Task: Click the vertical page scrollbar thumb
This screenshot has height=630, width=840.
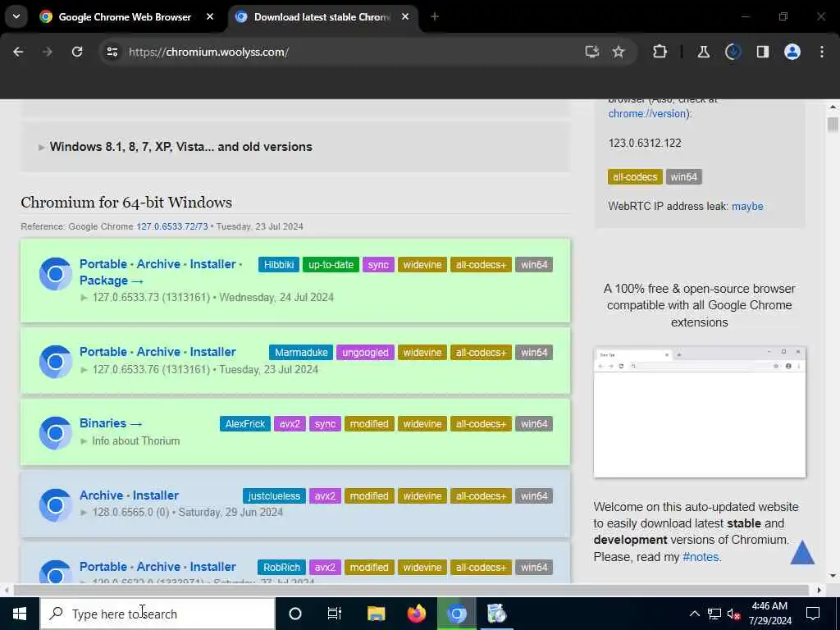Action: pyautogui.click(x=833, y=125)
